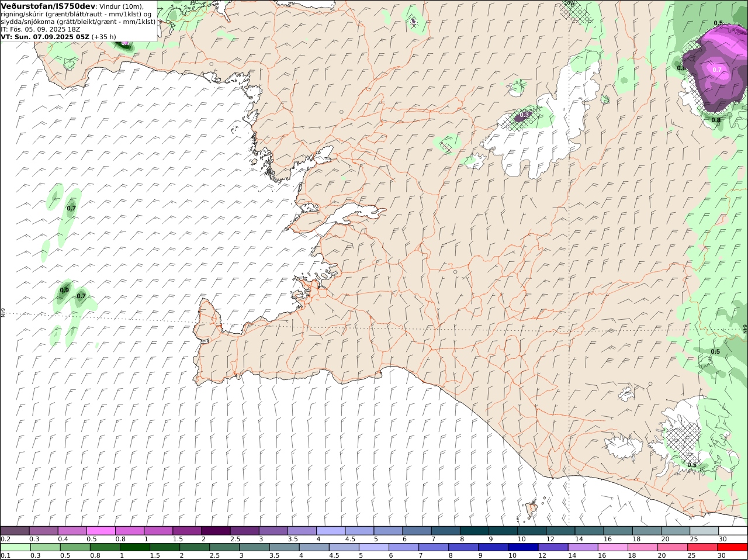Pick the grey-blue swatch labeled 4, lower legend

tap(314, 547)
